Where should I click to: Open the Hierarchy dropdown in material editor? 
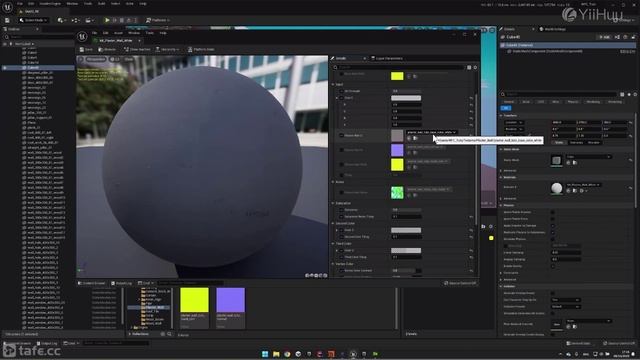point(167,49)
